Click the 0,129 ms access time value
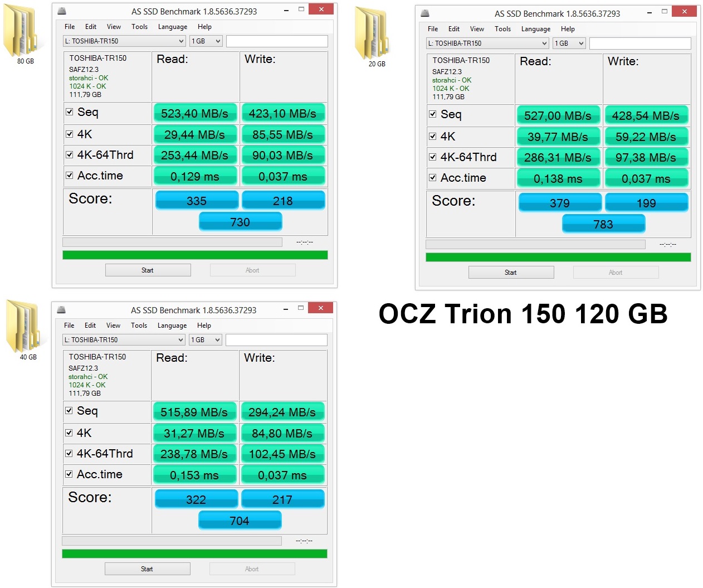 [x=195, y=177]
